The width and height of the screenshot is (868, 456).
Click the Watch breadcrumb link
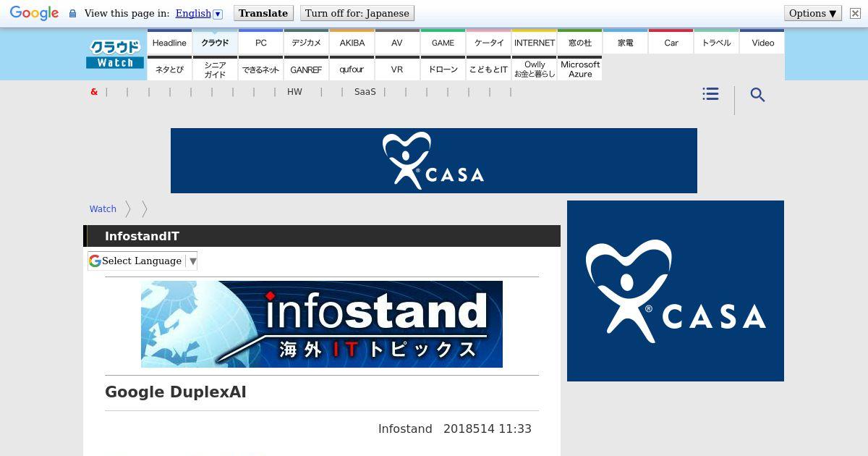click(103, 208)
